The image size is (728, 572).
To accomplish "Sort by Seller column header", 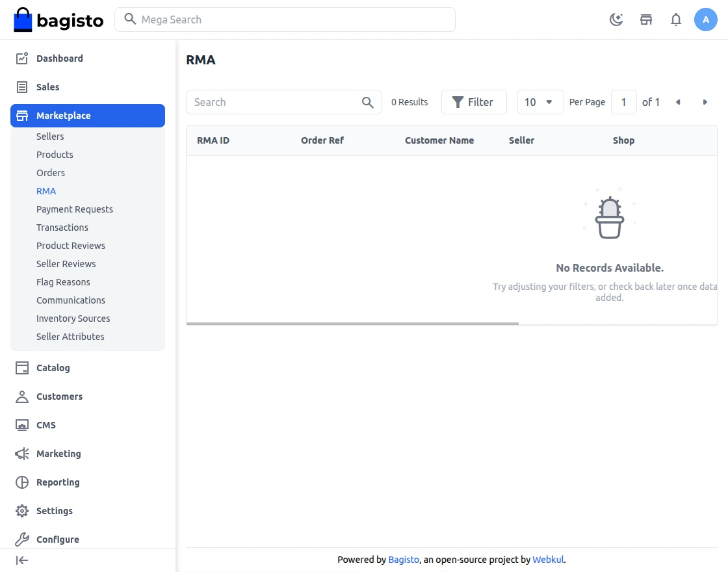I will [521, 140].
